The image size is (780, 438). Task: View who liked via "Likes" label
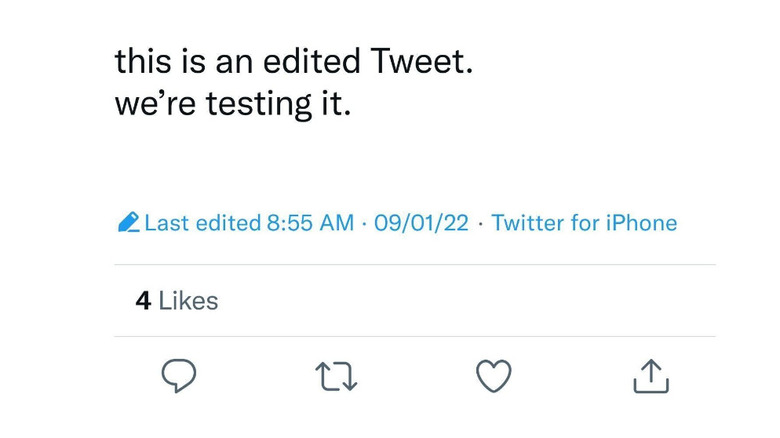coord(188,301)
